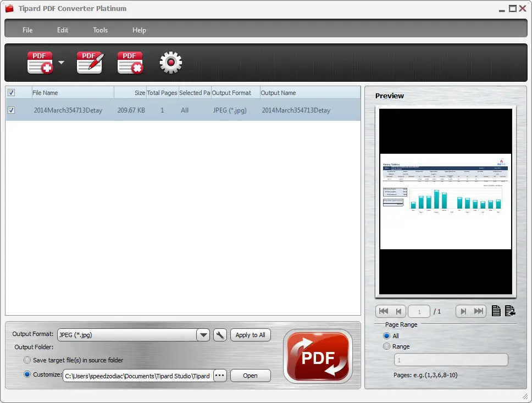Click the 209.67 KB size cell

click(131, 110)
